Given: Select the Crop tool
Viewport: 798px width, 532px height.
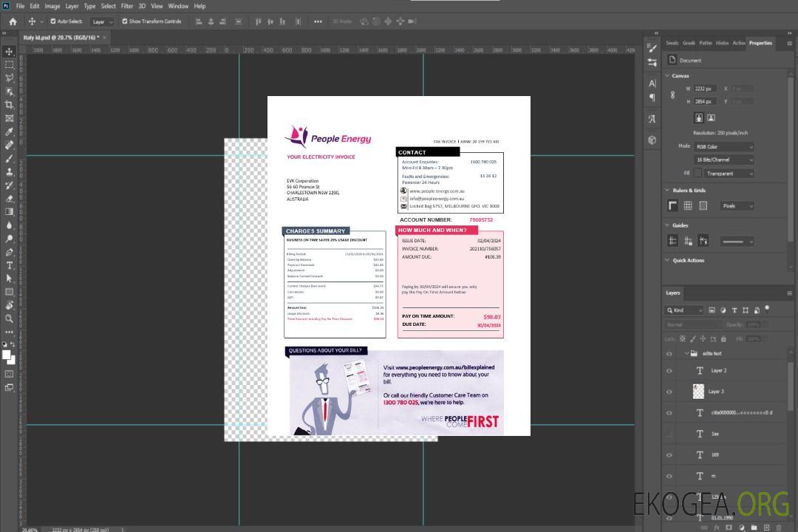Looking at the screenshot, I should [x=10, y=105].
